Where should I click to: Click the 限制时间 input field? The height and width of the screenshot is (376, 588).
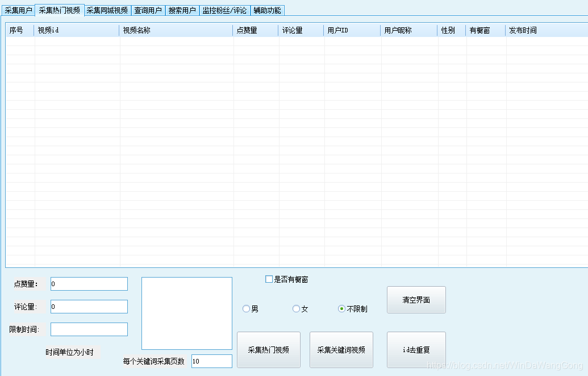pos(89,329)
